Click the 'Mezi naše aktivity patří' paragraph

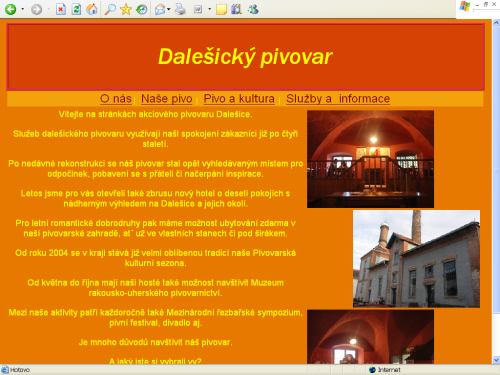coord(155,317)
